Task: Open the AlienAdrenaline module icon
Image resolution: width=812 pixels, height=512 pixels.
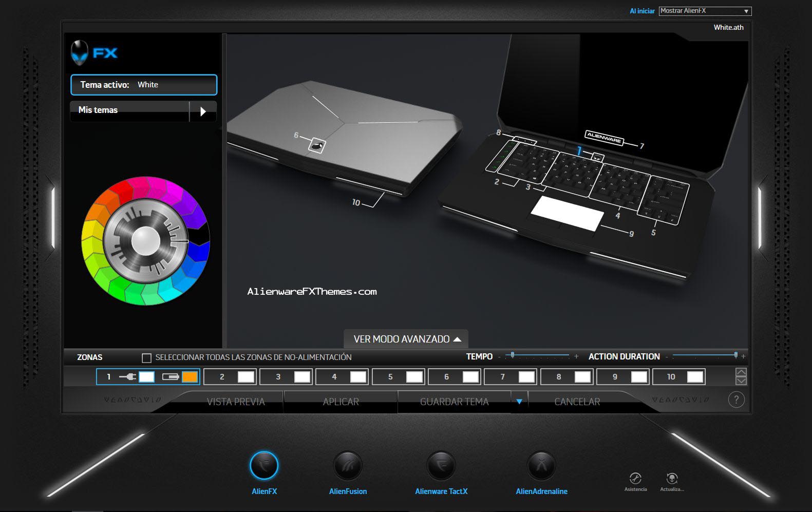Action: 541,466
